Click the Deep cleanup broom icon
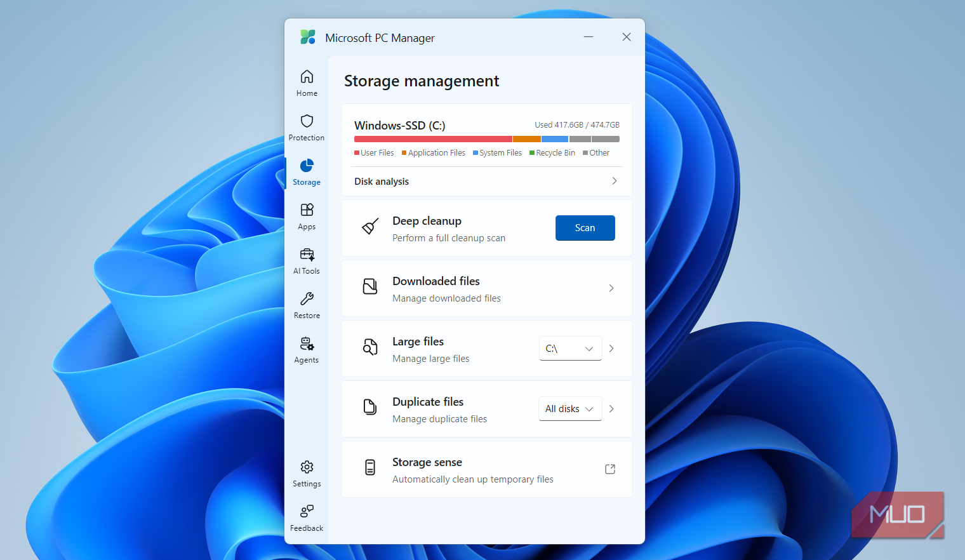Screen dimensions: 965x560 (x=370, y=226)
